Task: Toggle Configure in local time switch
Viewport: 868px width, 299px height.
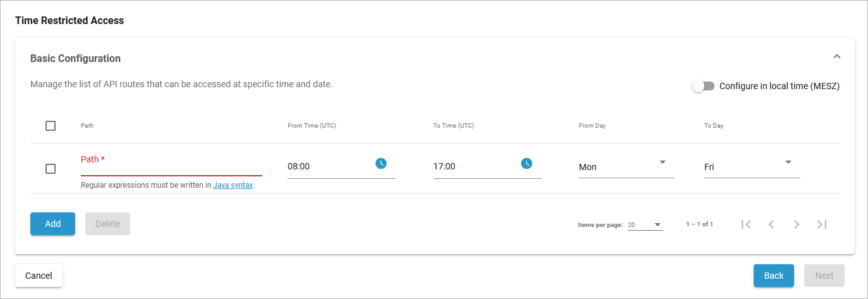Action: click(x=703, y=87)
